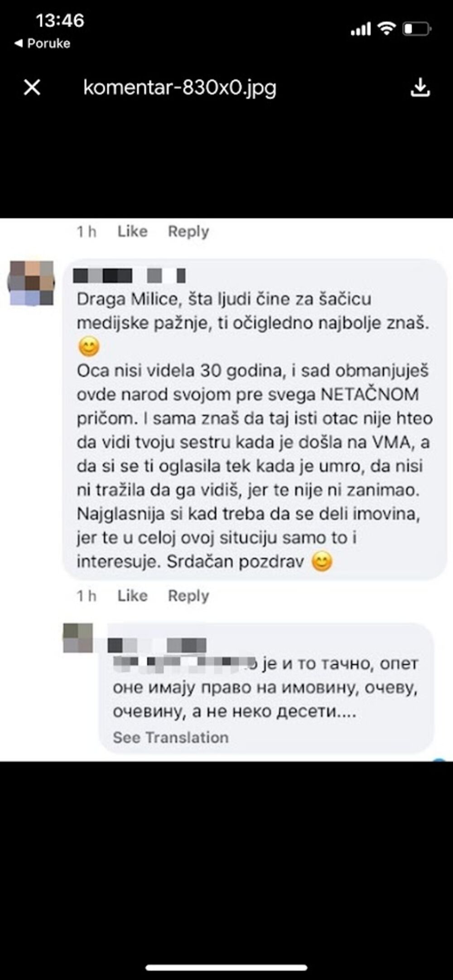Open the blurred avatar of reply author
Viewport: 453px width, 980px height.
coord(78,638)
